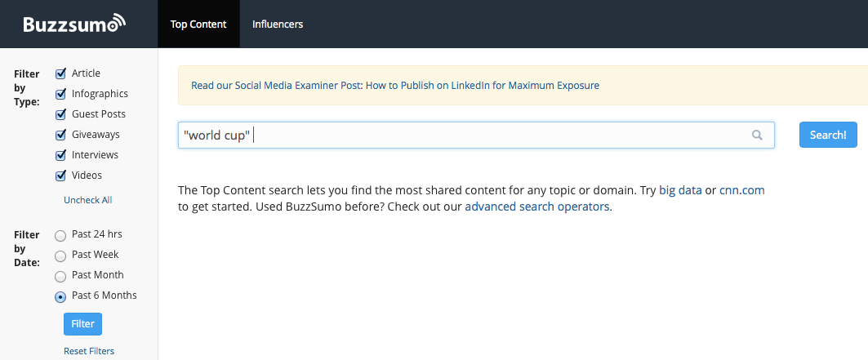This screenshot has width=868, height=360.
Task: Click the Buzzsumo logo
Action: (74, 24)
